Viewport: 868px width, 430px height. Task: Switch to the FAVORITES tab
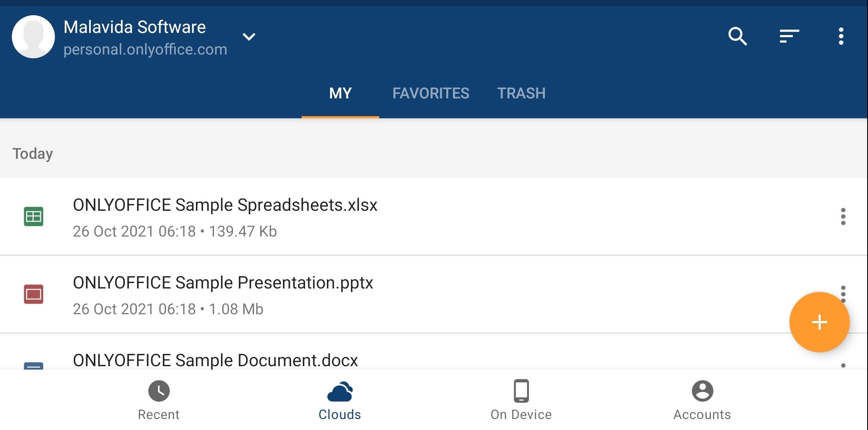(x=431, y=93)
